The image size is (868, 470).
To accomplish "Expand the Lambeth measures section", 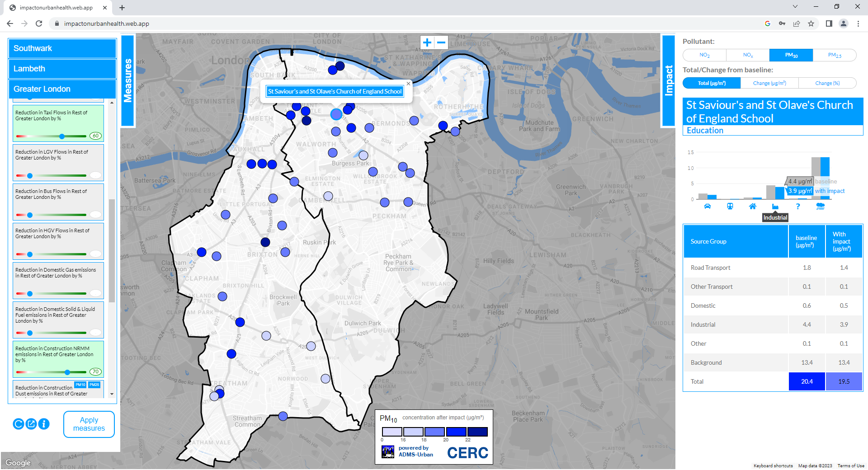I will point(62,69).
